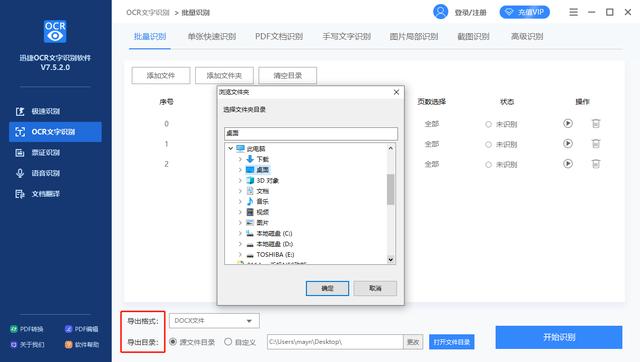Choose the 源文件目录 radio option
Image resolution: width=640 pixels, height=362 pixels.
(173, 342)
